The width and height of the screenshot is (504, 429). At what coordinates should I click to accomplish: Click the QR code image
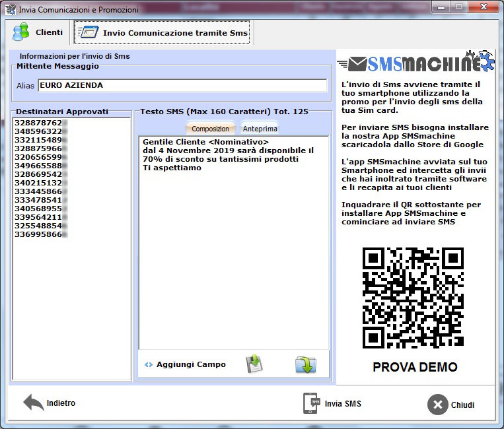click(x=413, y=298)
